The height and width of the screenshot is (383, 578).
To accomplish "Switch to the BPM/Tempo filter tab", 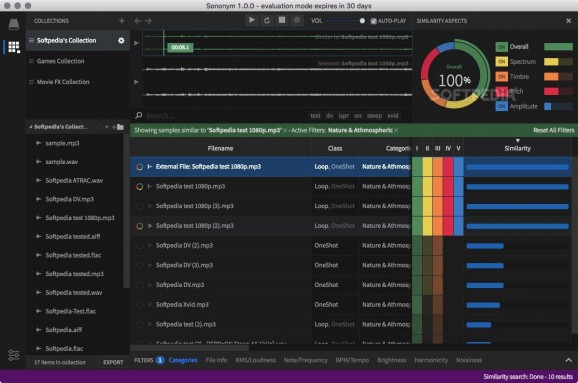I will (x=352, y=360).
